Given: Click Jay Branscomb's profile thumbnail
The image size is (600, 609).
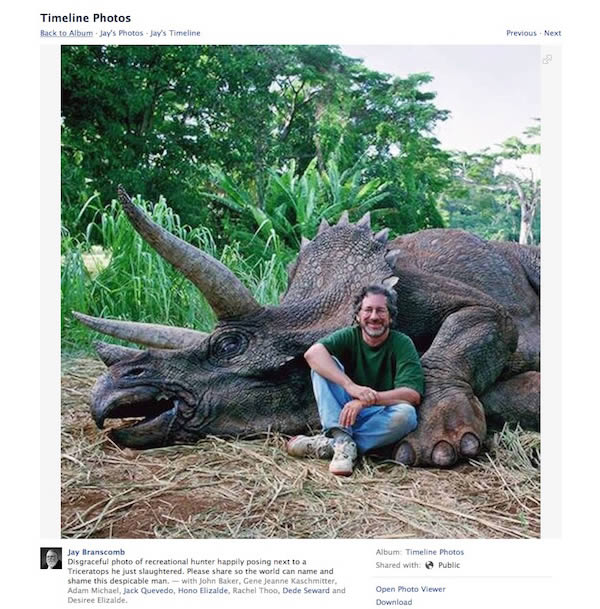Looking at the screenshot, I should [x=51, y=558].
